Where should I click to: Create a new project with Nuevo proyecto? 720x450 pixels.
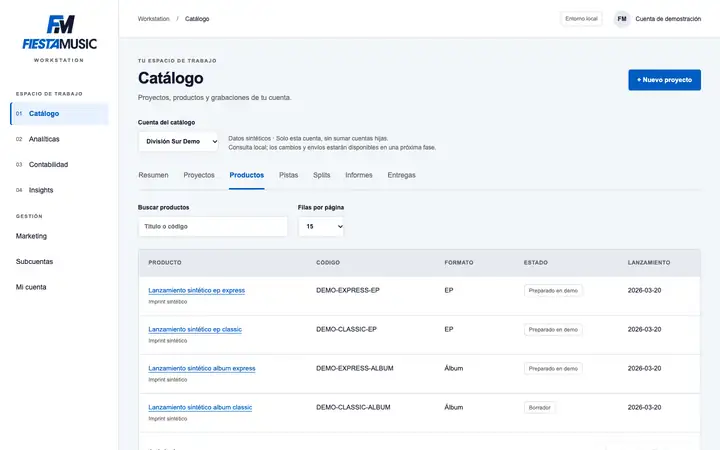(x=664, y=80)
